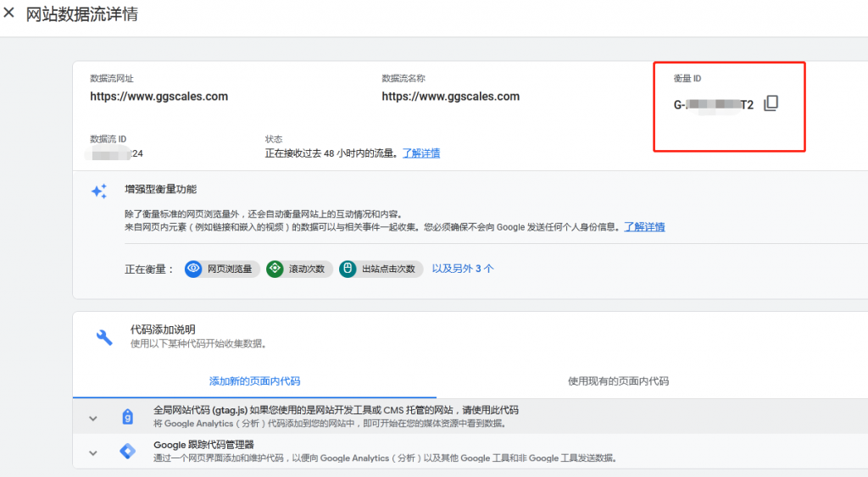Click the measurement ID value G-…T2

(714, 104)
